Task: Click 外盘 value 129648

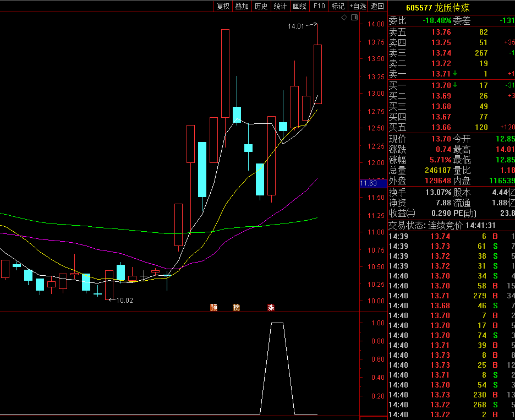Action: [x=438, y=181]
